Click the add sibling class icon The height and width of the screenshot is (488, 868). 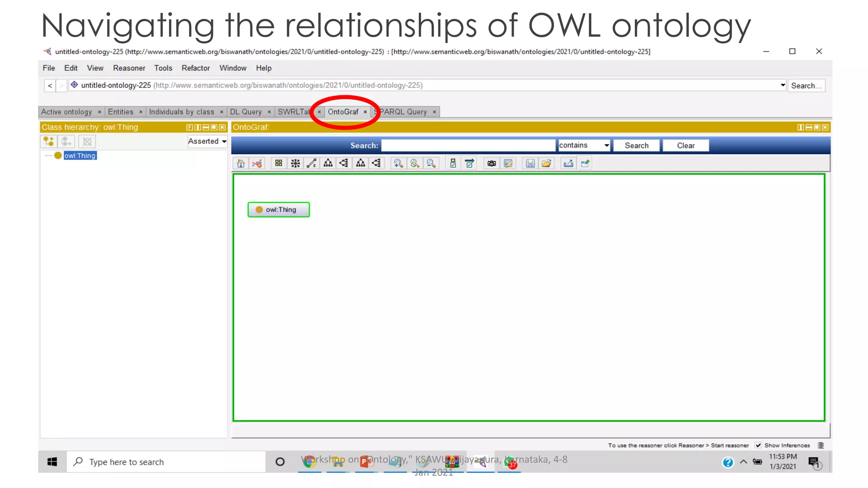[66, 141]
